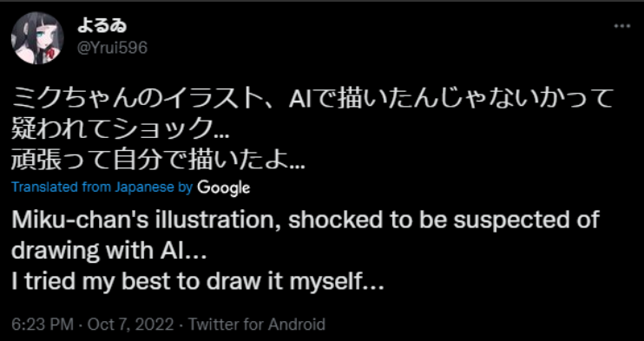Click the anime girl profile avatar
This screenshot has height=341, width=644.
tap(37, 38)
